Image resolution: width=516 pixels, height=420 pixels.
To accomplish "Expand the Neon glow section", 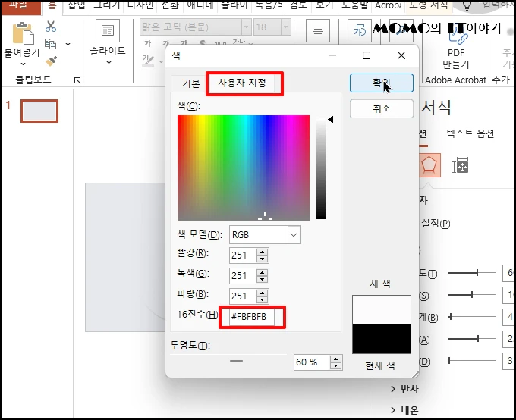I will pos(404,410).
